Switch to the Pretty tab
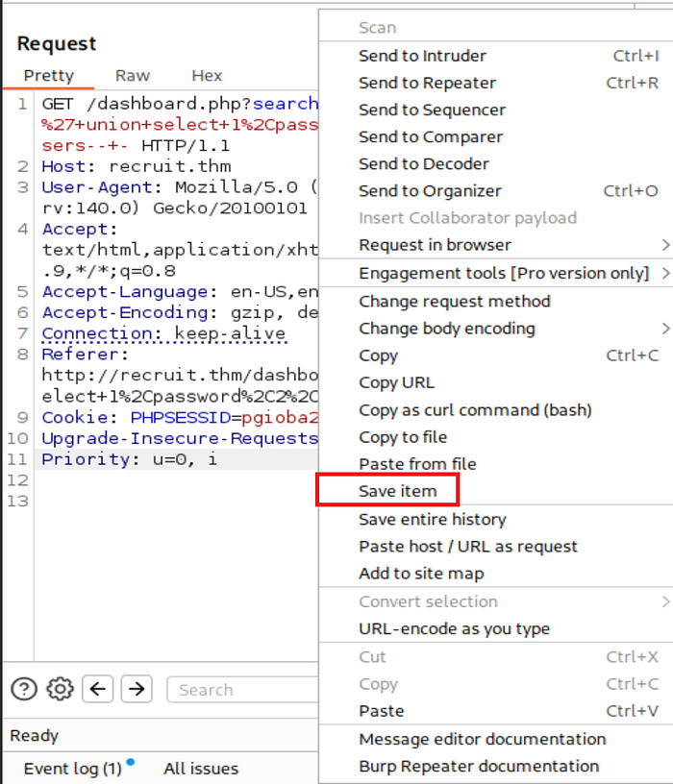The width and height of the screenshot is (673, 784). tap(48, 76)
